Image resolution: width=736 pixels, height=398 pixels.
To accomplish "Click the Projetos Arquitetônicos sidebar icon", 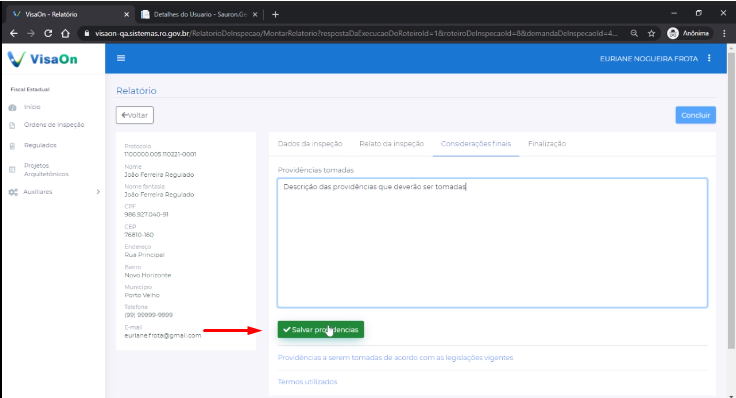I will (x=13, y=169).
